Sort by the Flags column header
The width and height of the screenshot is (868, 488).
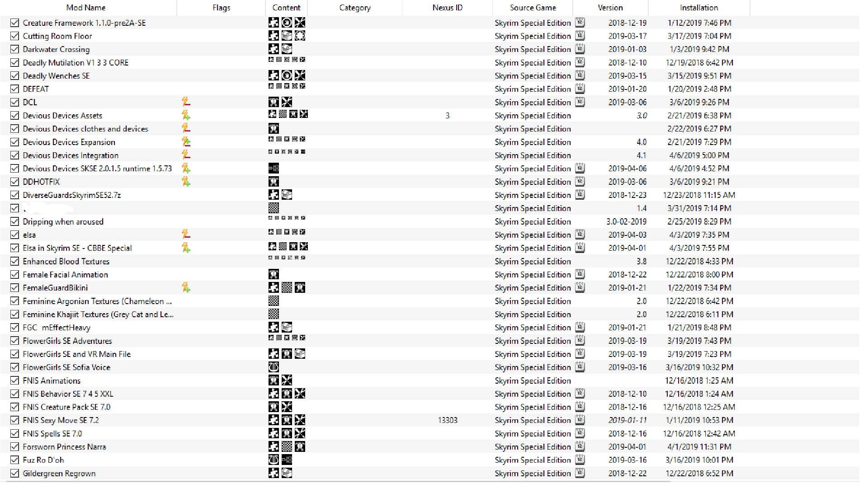pyautogui.click(x=221, y=8)
